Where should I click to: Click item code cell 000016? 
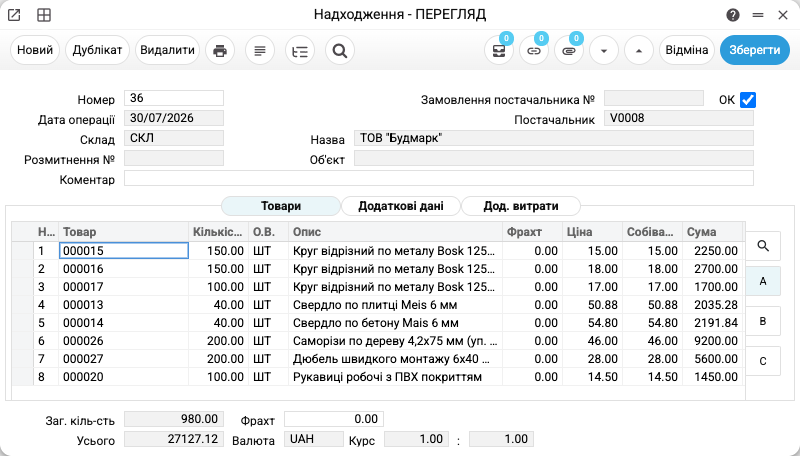(x=123, y=269)
